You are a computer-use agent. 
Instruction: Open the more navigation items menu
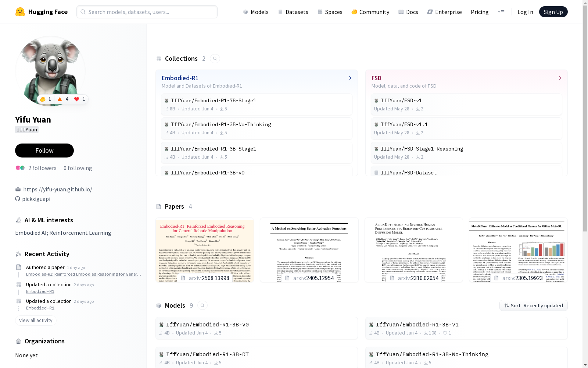pos(501,12)
